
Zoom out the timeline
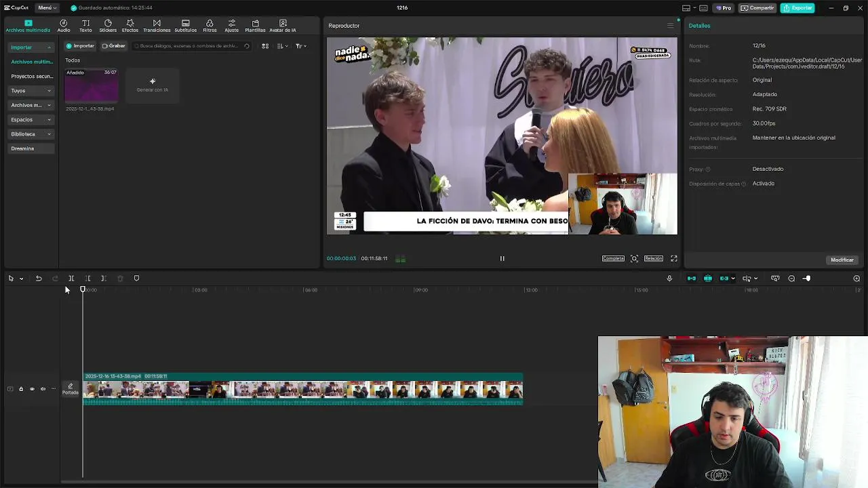[x=791, y=279]
